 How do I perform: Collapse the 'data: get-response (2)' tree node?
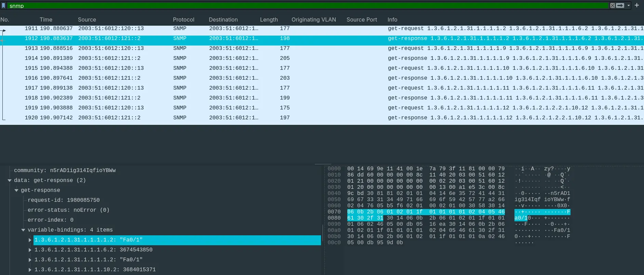[10, 180]
